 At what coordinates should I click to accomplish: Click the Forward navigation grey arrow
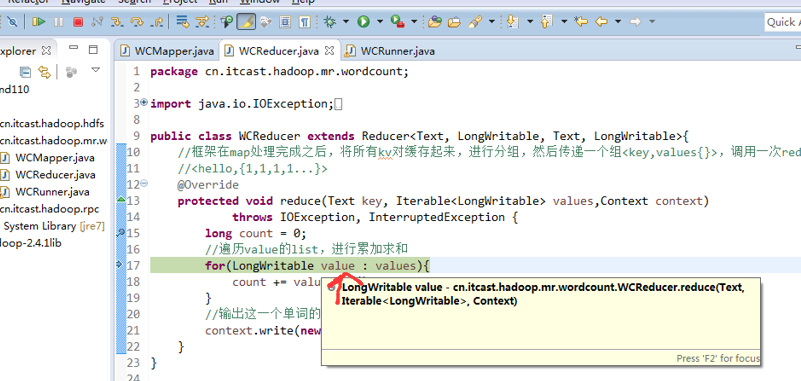635,22
